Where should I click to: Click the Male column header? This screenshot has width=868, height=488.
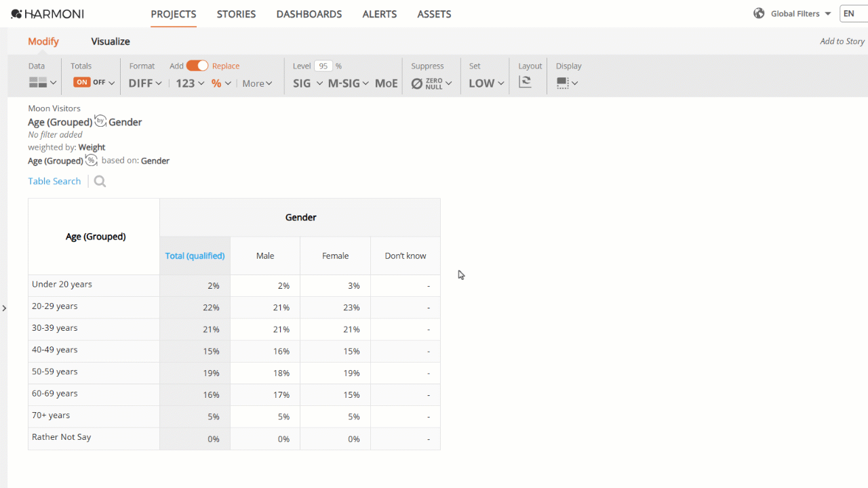(265, 256)
